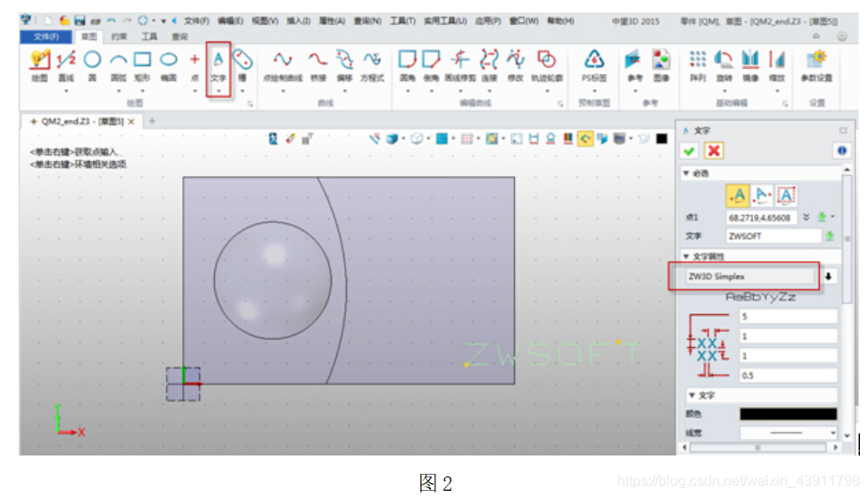Collapse the 文字属性 section
This screenshot has height=497, width=868.
pos(686,256)
